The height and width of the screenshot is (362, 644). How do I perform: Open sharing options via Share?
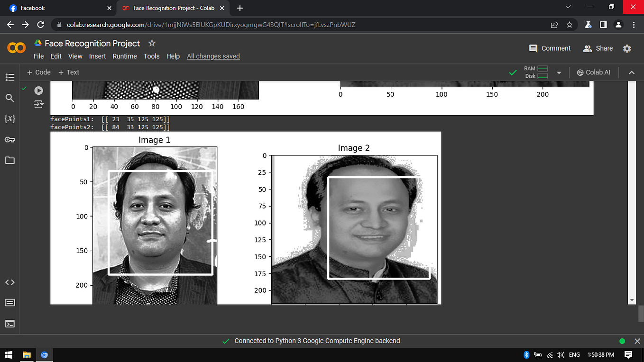point(598,48)
